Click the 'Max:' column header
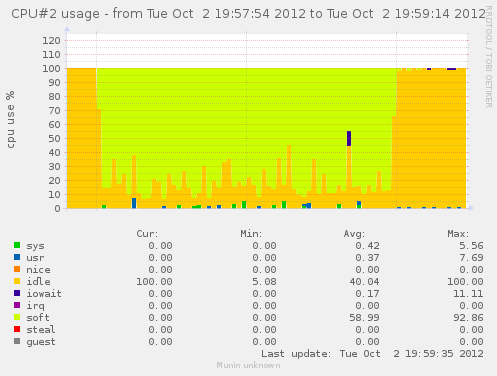This screenshot has width=497, height=376. 458,234
